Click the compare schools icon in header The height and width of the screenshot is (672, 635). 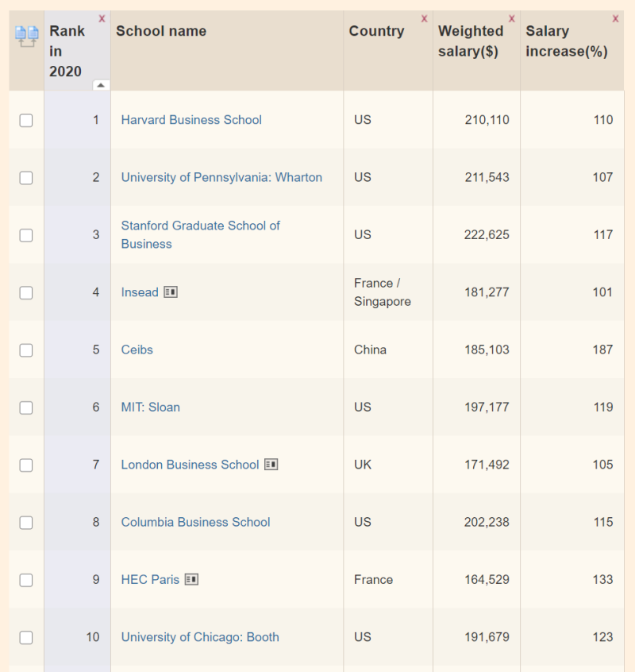coord(26,35)
